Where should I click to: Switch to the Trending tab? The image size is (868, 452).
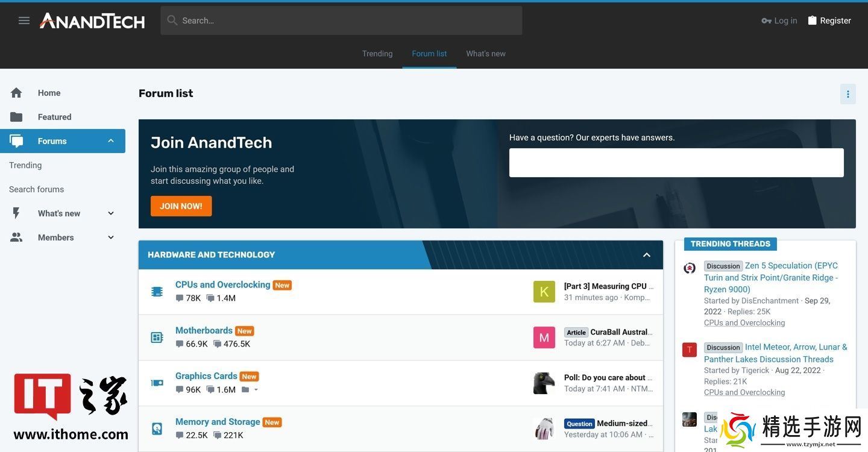[377, 54]
